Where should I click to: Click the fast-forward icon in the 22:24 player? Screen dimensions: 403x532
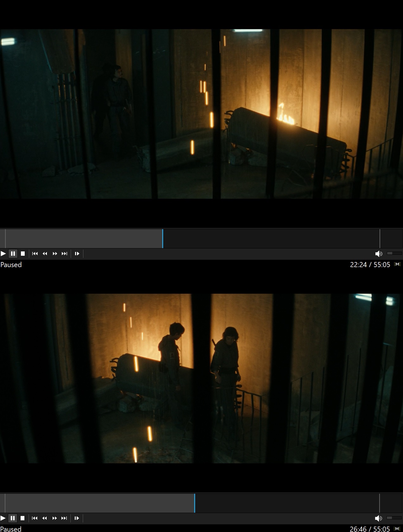tap(55, 253)
